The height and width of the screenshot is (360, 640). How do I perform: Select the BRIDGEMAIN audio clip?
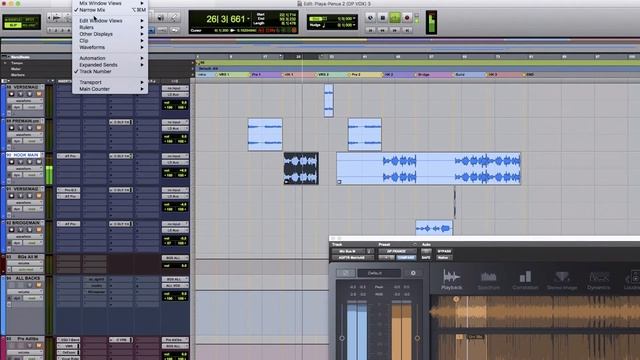point(434,228)
